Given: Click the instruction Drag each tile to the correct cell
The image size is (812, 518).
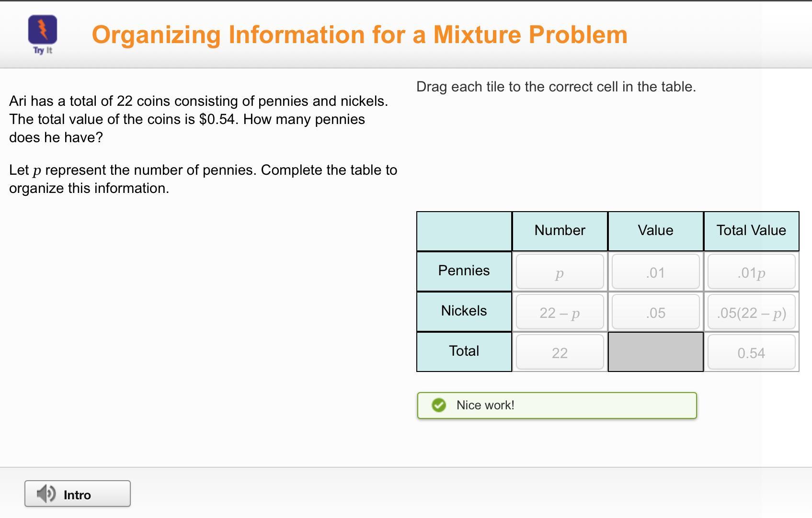Looking at the screenshot, I should (556, 87).
